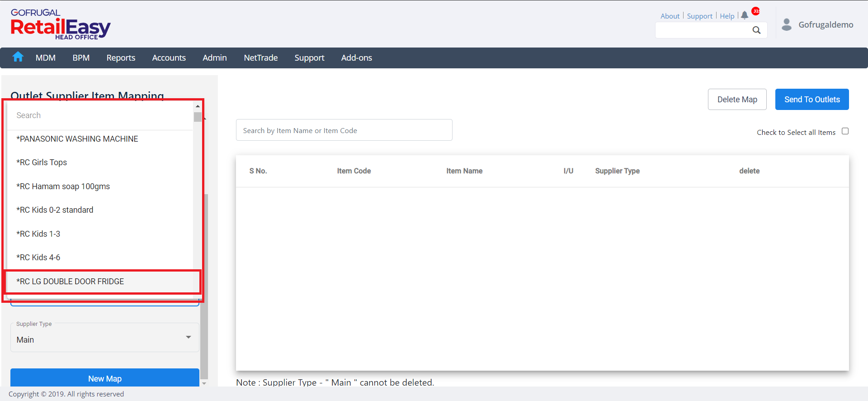Select *PANASONIC WASHING MACHINE from list
The width and height of the screenshot is (868, 401).
(100, 139)
